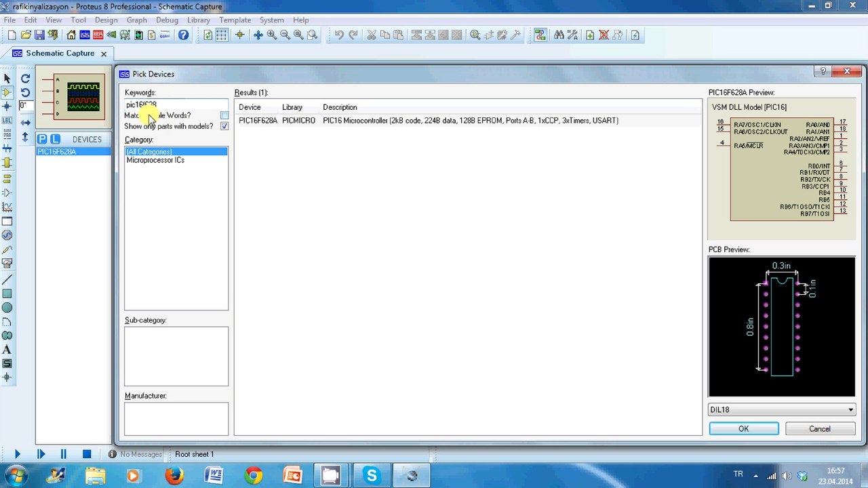Save the project with the floppy icon
This screenshot has width=868, height=488.
(39, 35)
